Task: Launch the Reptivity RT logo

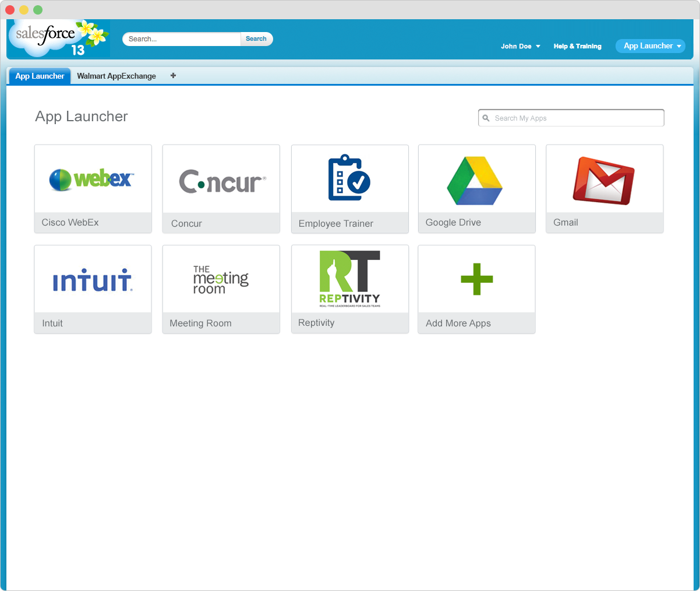Action: click(x=349, y=279)
